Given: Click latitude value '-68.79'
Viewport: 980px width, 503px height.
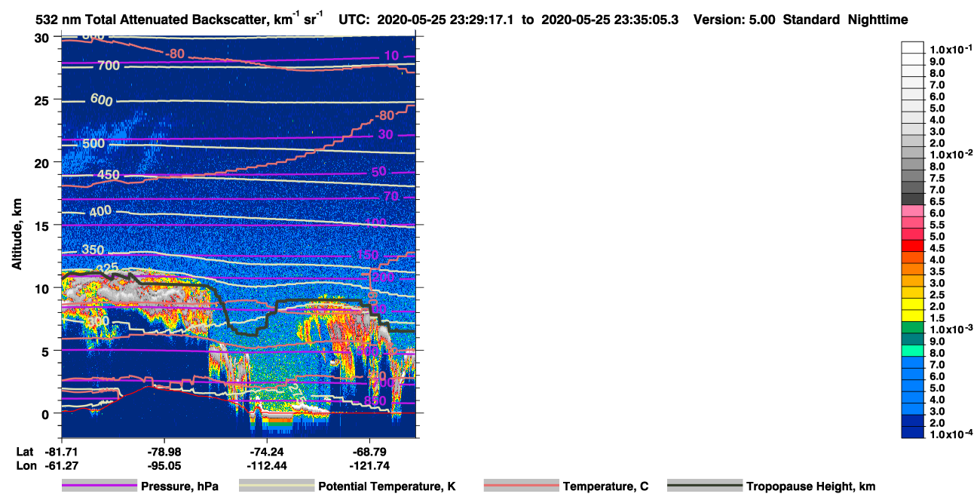Looking at the screenshot, I should click(x=369, y=451).
